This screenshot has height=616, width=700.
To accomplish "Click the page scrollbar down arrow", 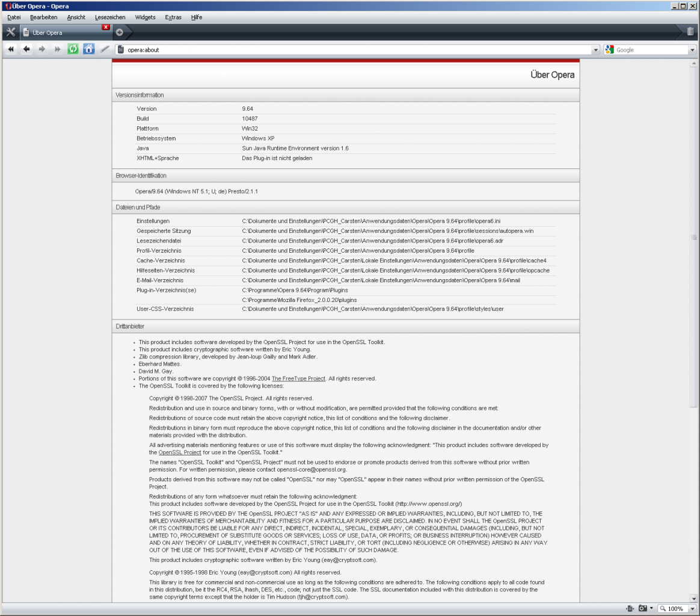I will [x=693, y=599].
